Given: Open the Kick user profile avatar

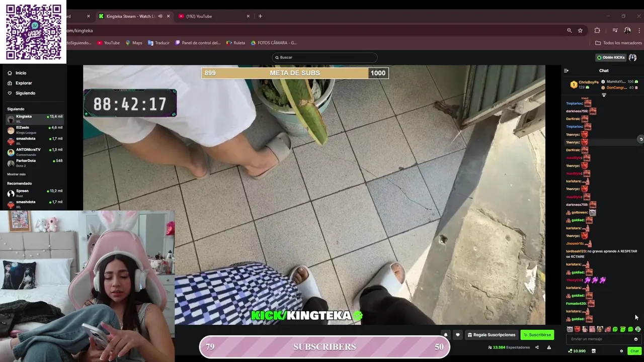Looking at the screenshot, I should click(x=632, y=57).
